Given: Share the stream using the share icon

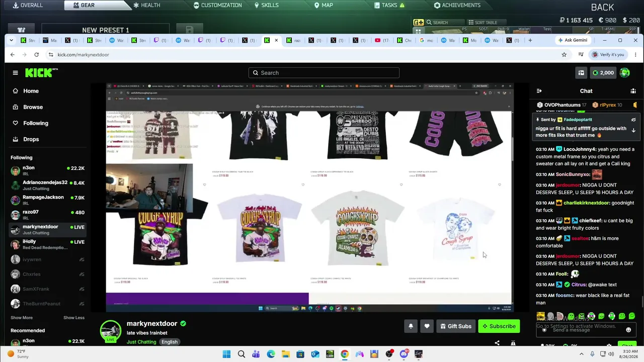Looking at the screenshot, I should pos(497,343).
